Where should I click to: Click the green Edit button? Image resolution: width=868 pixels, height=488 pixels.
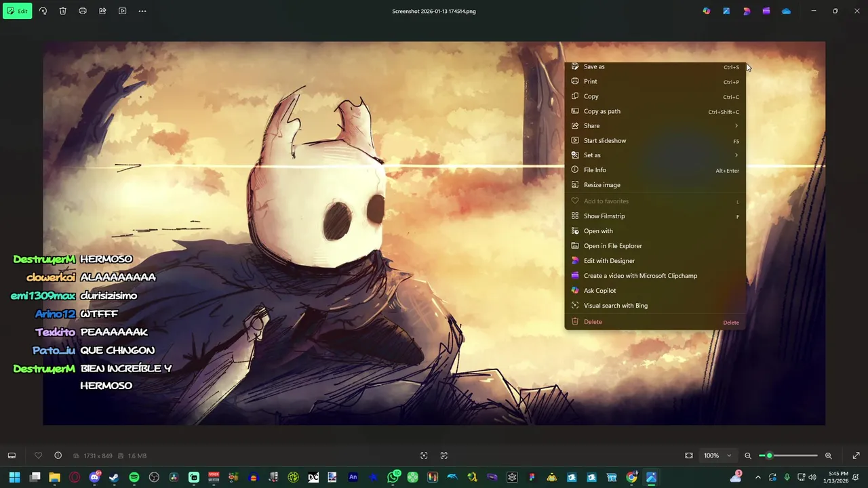pyautogui.click(x=17, y=11)
